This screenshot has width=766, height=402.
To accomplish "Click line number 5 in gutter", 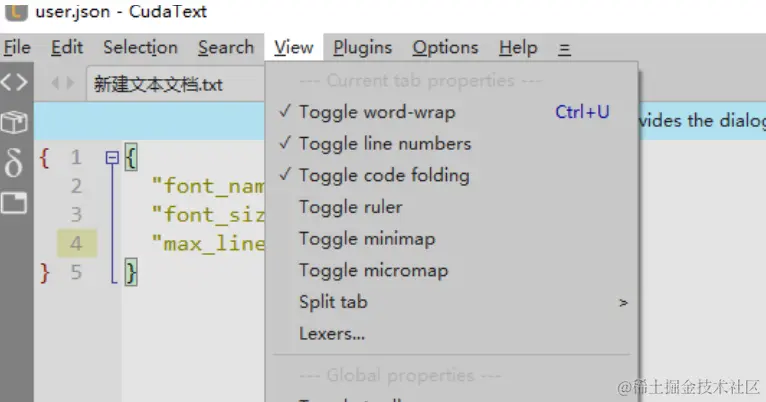I will coord(76,272).
